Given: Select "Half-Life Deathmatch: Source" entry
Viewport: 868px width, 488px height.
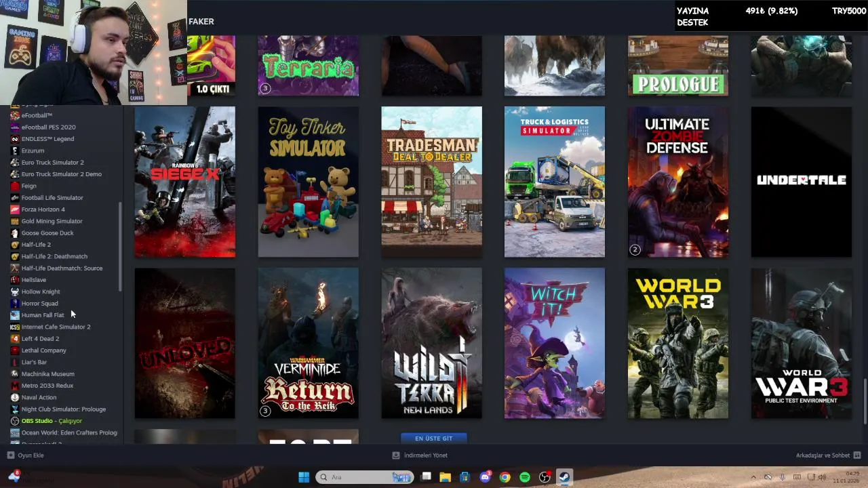Looking at the screenshot, I should point(62,268).
